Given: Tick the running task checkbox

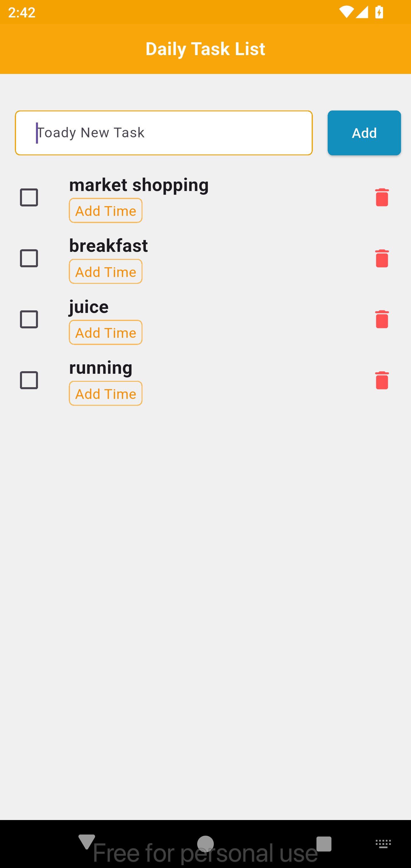Looking at the screenshot, I should coord(29,380).
